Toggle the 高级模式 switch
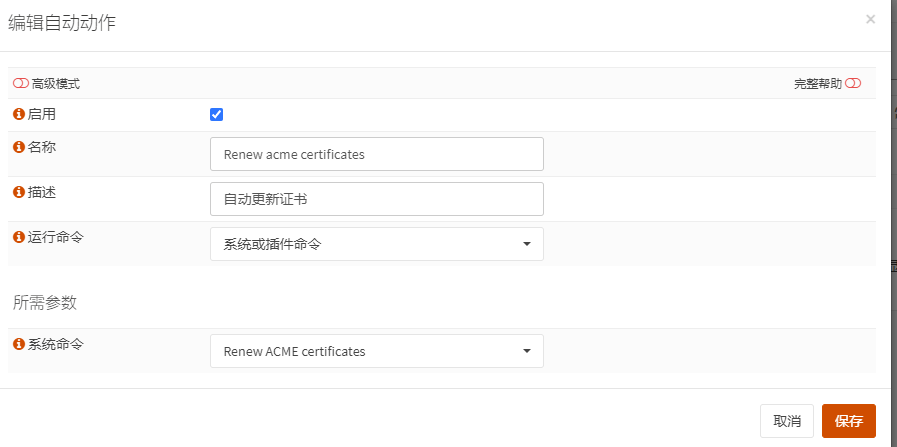The image size is (897, 447). click(x=20, y=84)
